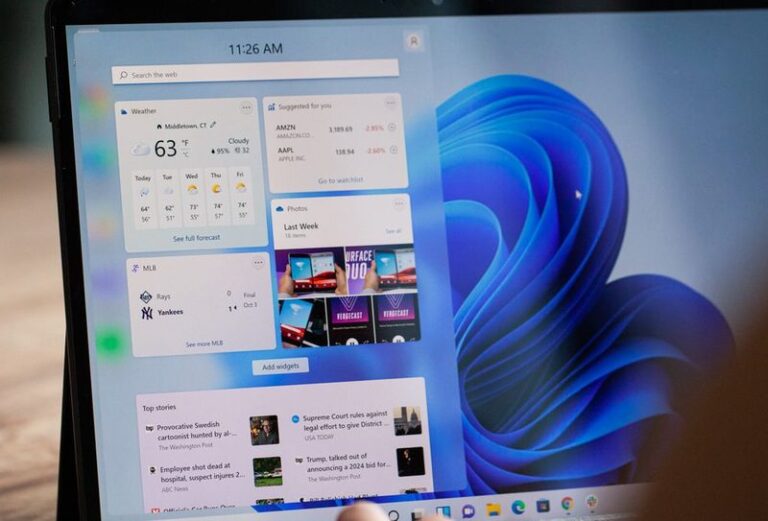Viewport: 768px width, 521px height.
Task: Open Suggested for you more options menu
Action: coord(390,103)
